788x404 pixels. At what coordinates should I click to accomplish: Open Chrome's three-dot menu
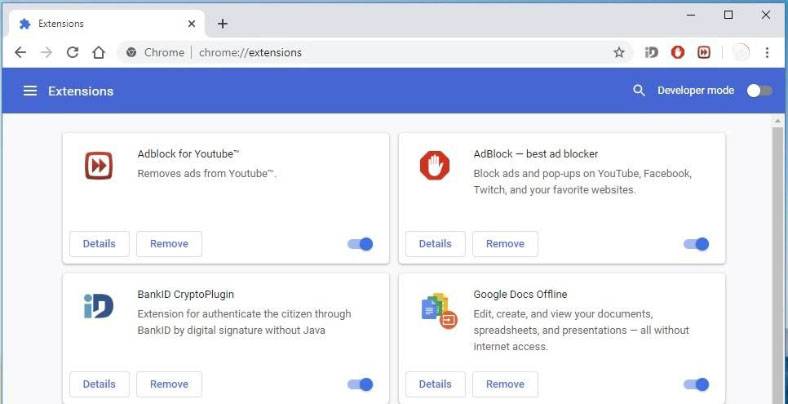pos(767,52)
